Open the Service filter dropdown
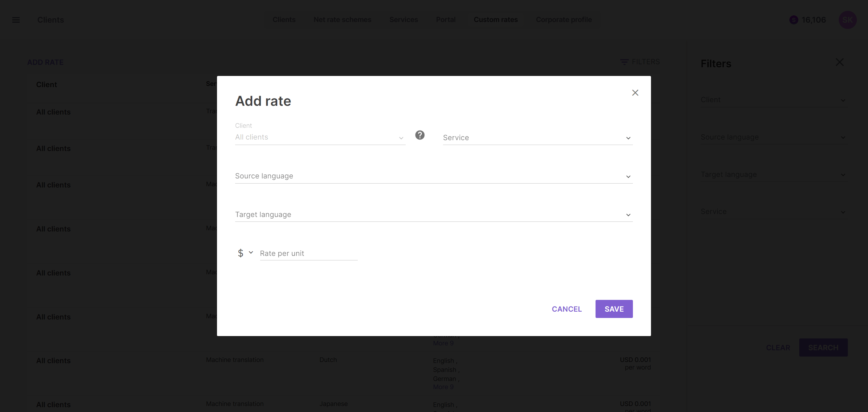Screen dimensions: 868x412 click(774, 212)
